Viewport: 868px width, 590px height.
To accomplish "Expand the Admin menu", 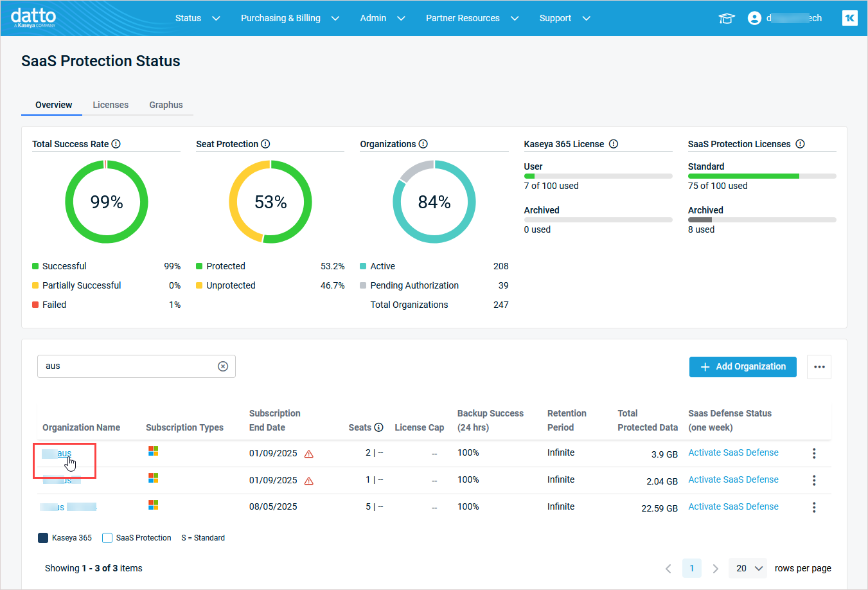I will tap(382, 18).
